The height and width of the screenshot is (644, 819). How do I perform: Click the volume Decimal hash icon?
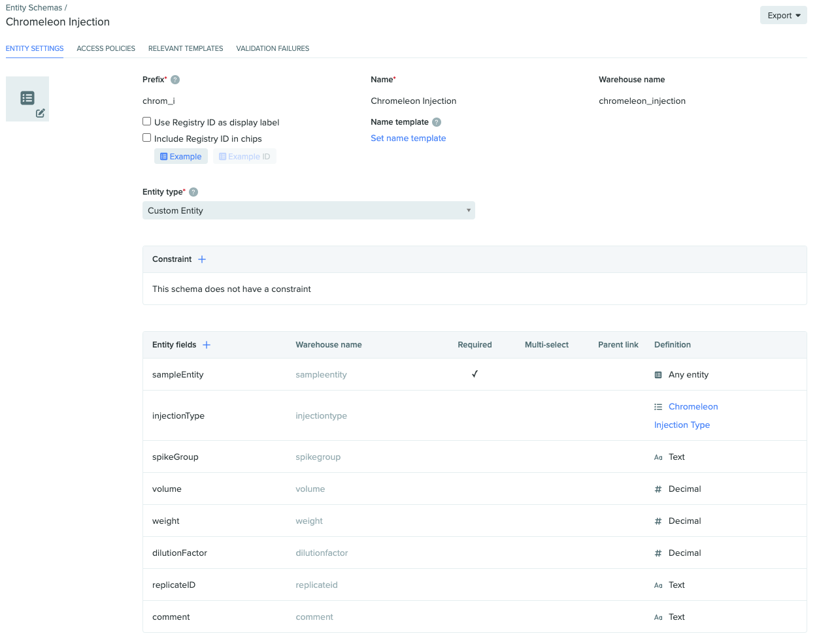(658, 489)
